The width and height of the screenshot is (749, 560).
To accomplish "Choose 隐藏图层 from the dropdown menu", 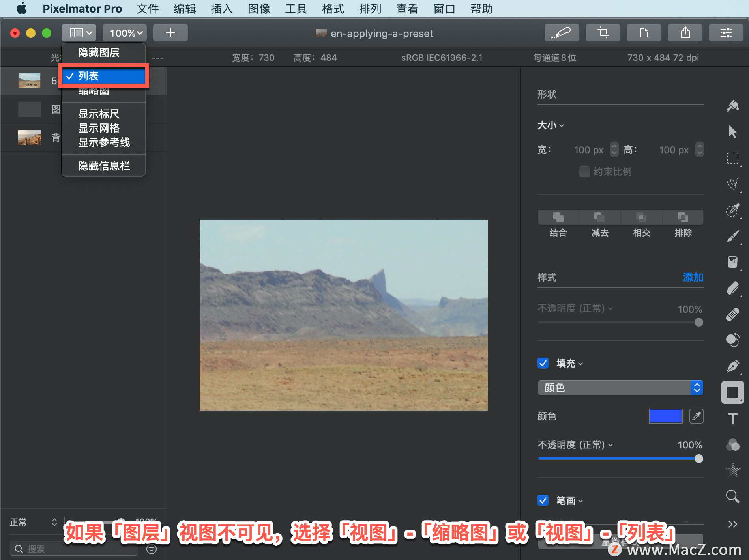I will (104, 52).
